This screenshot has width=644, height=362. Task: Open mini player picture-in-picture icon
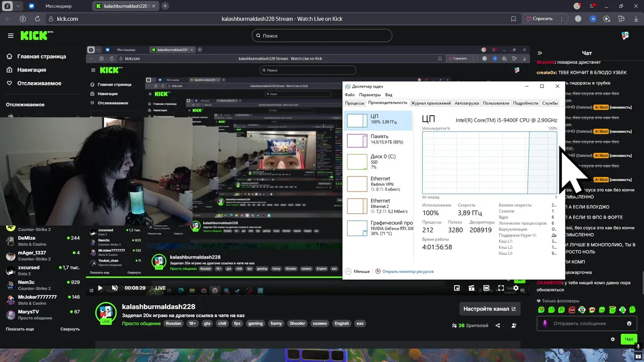click(457, 288)
